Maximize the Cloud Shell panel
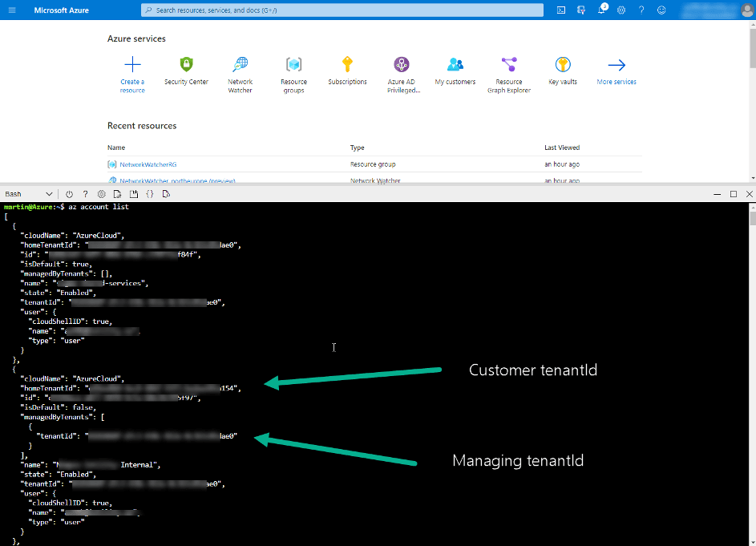 tap(734, 194)
